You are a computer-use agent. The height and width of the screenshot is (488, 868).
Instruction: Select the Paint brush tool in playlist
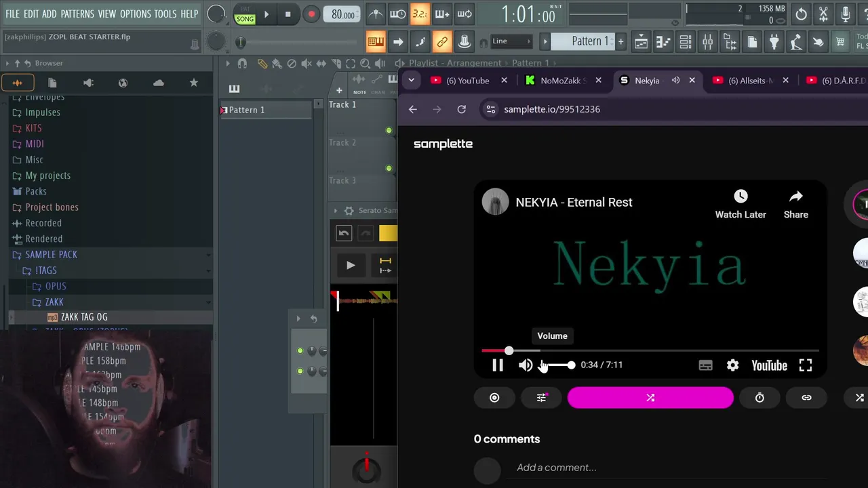(x=277, y=63)
